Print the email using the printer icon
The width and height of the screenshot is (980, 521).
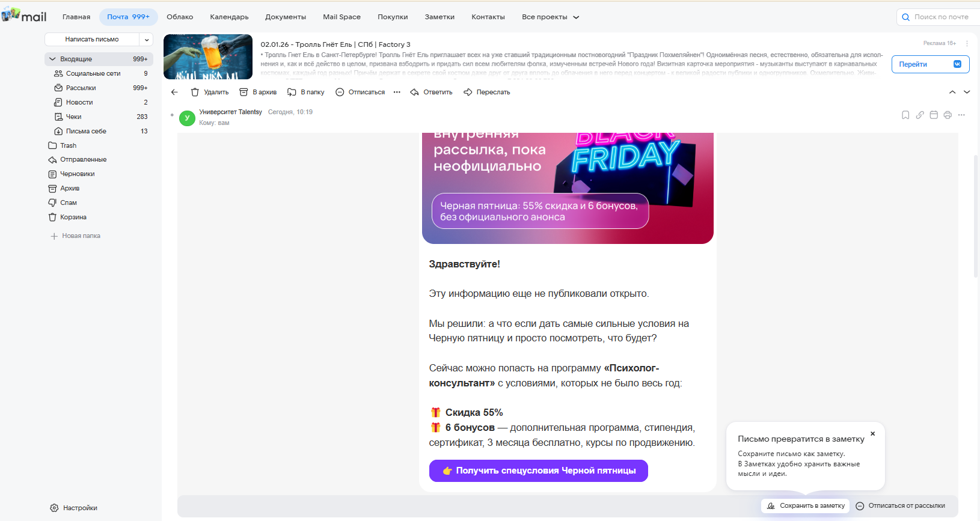(948, 115)
